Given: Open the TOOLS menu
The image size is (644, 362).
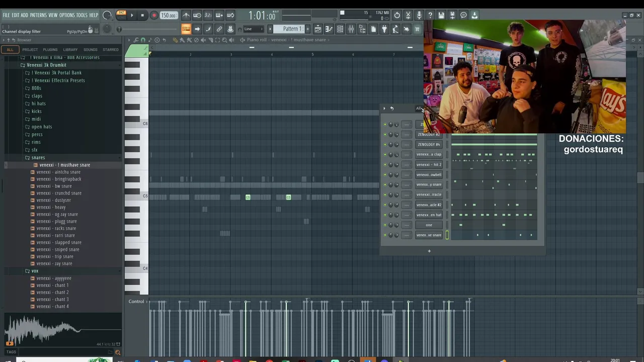Looking at the screenshot, I should (82, 16).
